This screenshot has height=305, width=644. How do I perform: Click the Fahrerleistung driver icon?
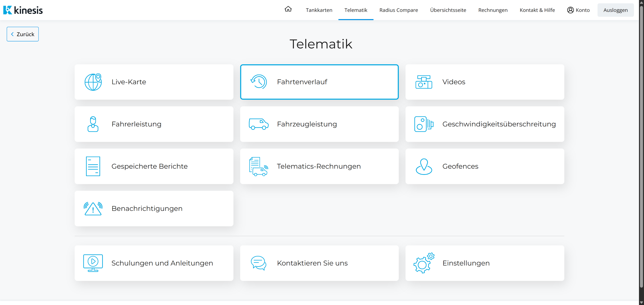(x=93, y=124)
